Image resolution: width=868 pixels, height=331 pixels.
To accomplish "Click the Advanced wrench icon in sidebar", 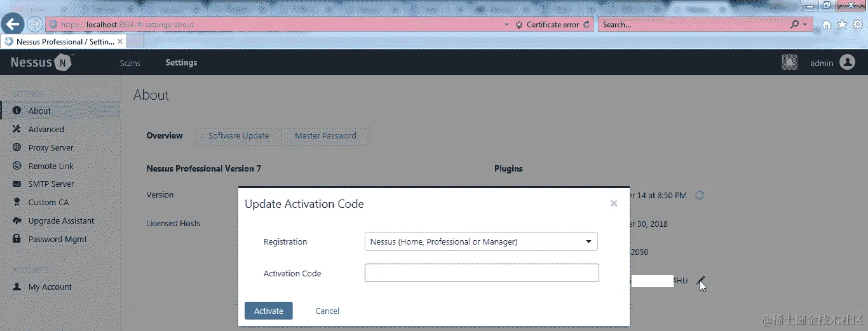I will click(x=17, y=129).
